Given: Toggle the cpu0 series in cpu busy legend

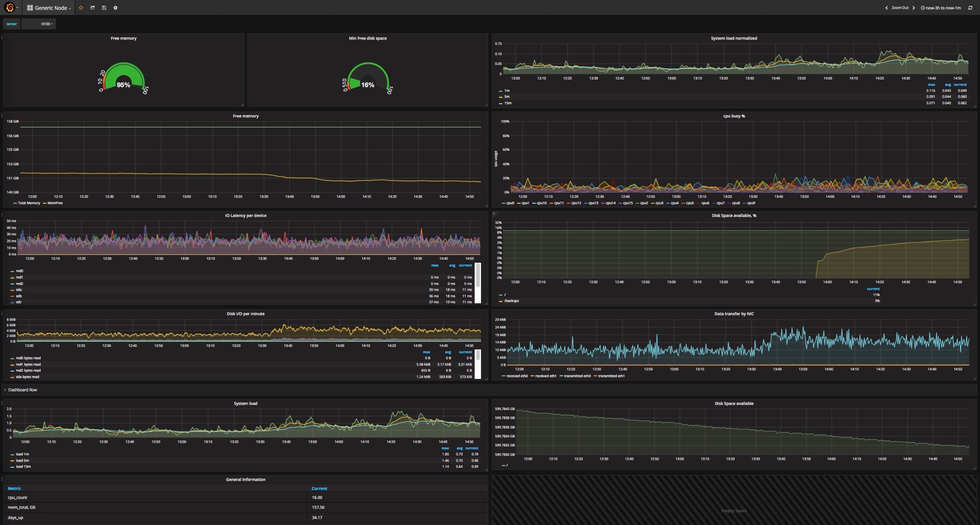Looking at the screenshot, I should (510, 203).
